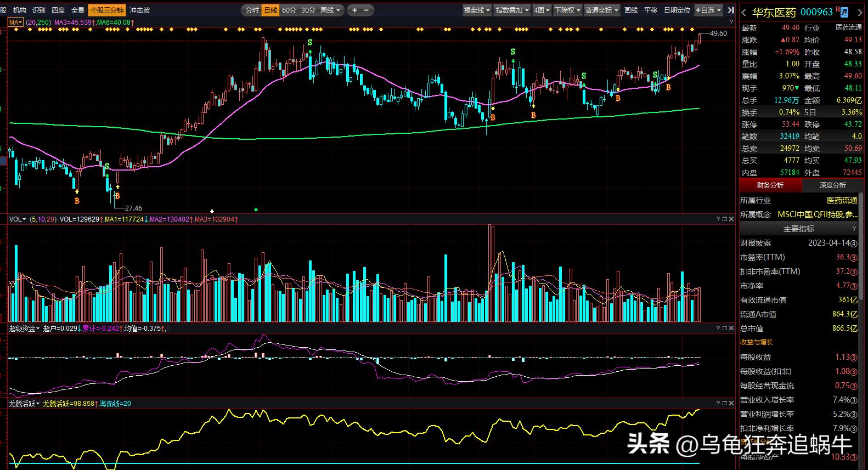Screen dimensions: 868x470
Task: Click the 日期定位 button
Action: (x=677, y=10)
